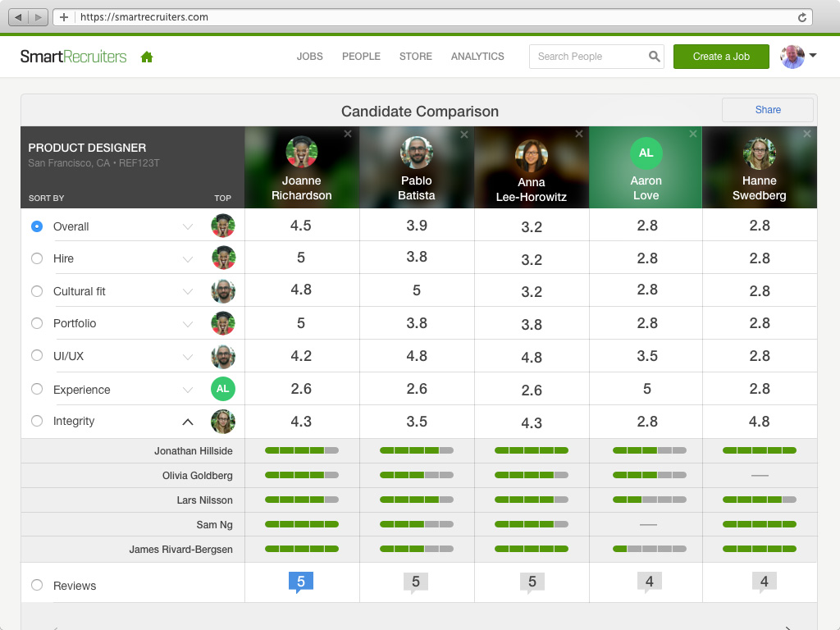Screen dimensions: 840x630
Task: Select Experience sort radio button
Action: (x=37, y=388)
